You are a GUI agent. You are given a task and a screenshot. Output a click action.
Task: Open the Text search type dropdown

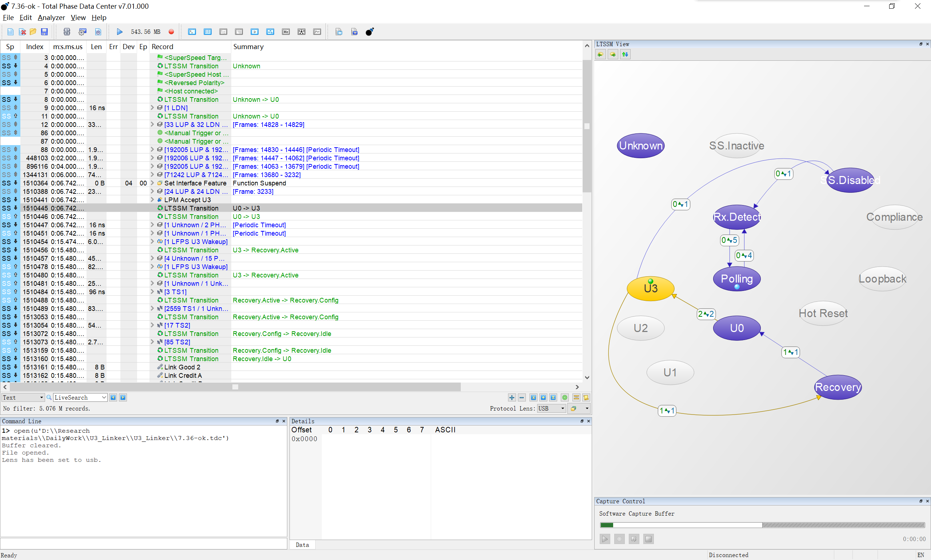coord(23,397)
